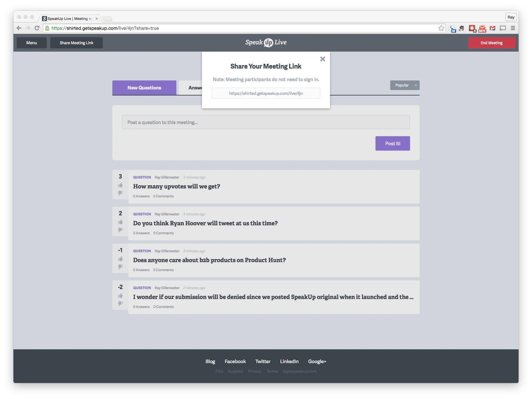The height and width of the screenshot is (399, 532).
Task: Upvote the Ryan Hoover tweet question
Action: point(120,222)
